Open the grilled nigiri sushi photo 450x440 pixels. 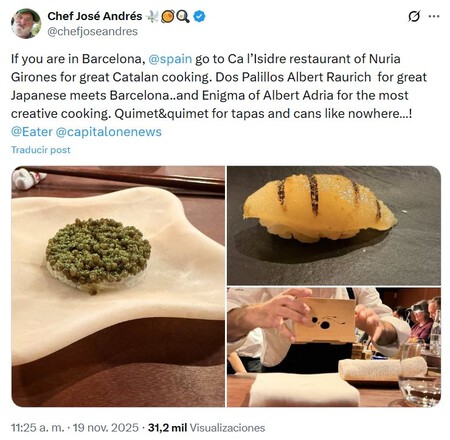334,225
